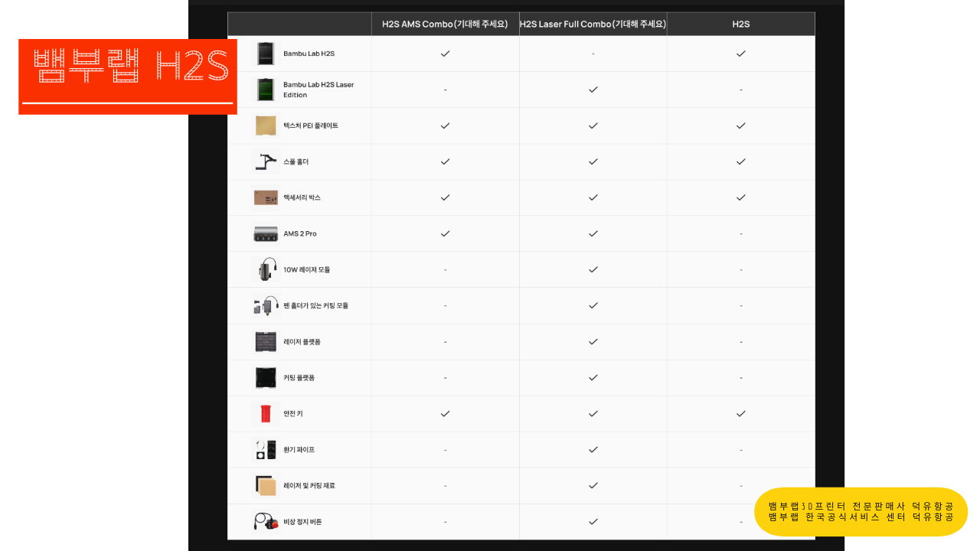
Task: Click the plain H2S column header
Action: (x=740, y=24)
